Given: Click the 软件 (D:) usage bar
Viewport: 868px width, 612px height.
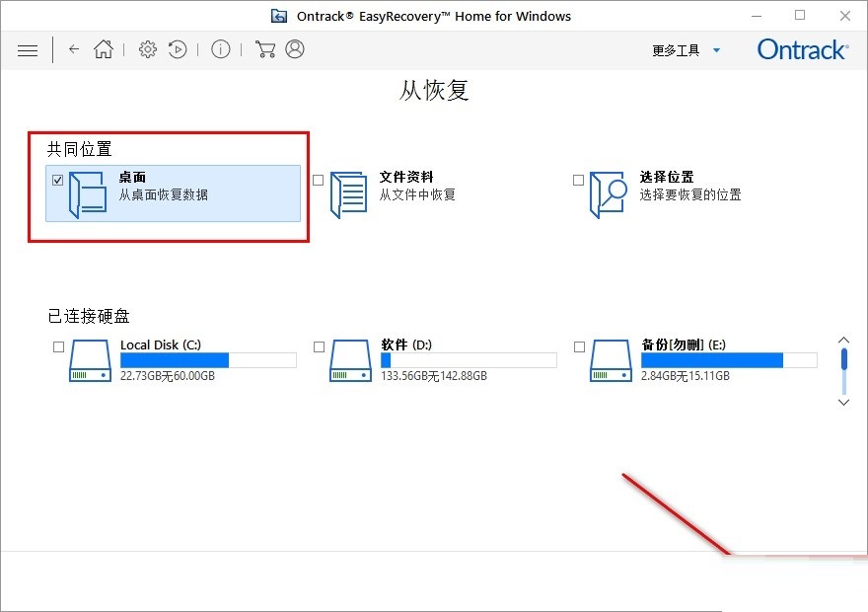Looking at the screenshot, I should pos(469,360).
